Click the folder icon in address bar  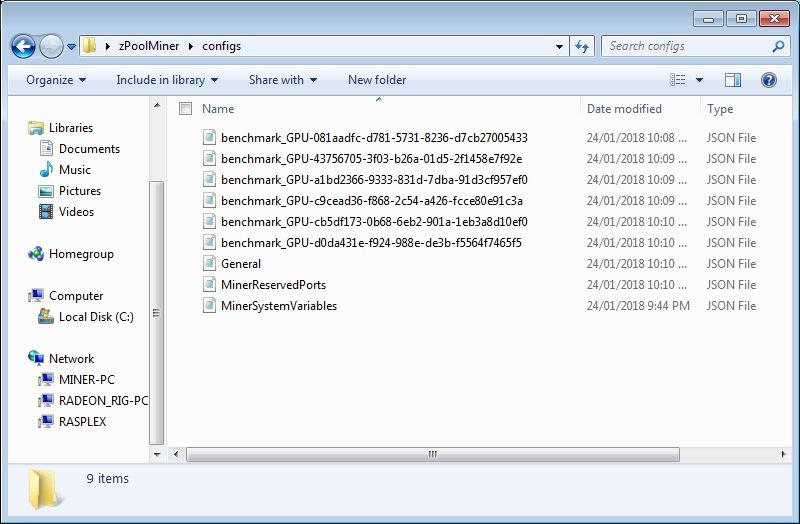pyautogui.click(x=89, y=45)
